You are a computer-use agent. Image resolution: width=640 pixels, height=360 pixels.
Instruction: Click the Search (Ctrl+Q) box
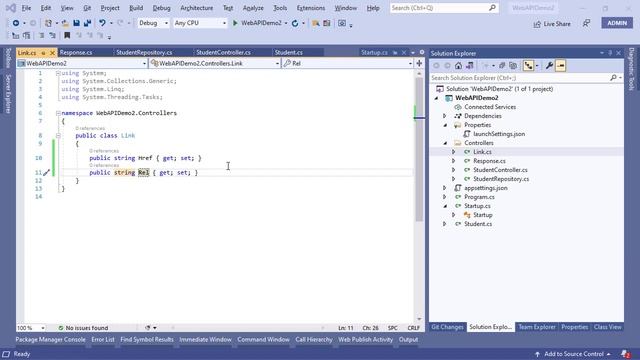444,8
